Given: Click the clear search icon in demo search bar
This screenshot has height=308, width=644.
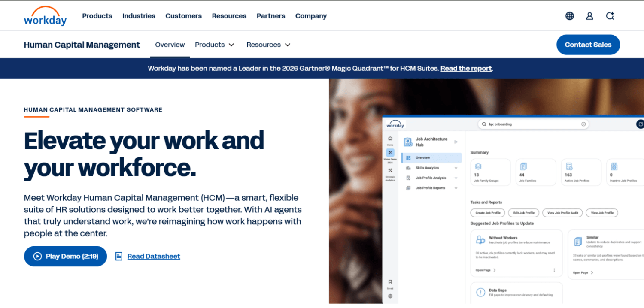Looking at the screenshot, I should click(x=583, y=124).
